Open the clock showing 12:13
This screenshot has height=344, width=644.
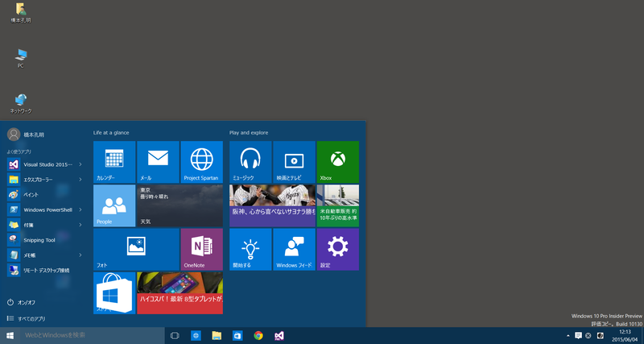point(625,336)
